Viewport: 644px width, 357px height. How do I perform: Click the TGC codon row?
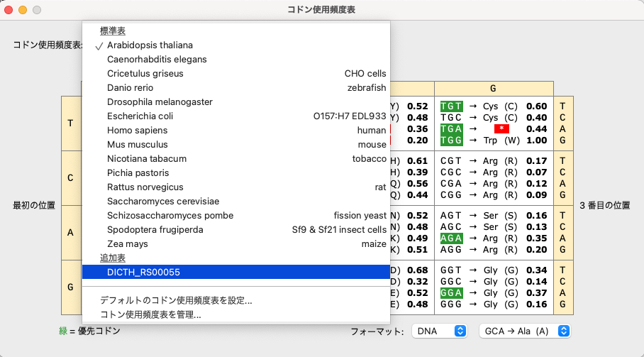tap(493, 118)
